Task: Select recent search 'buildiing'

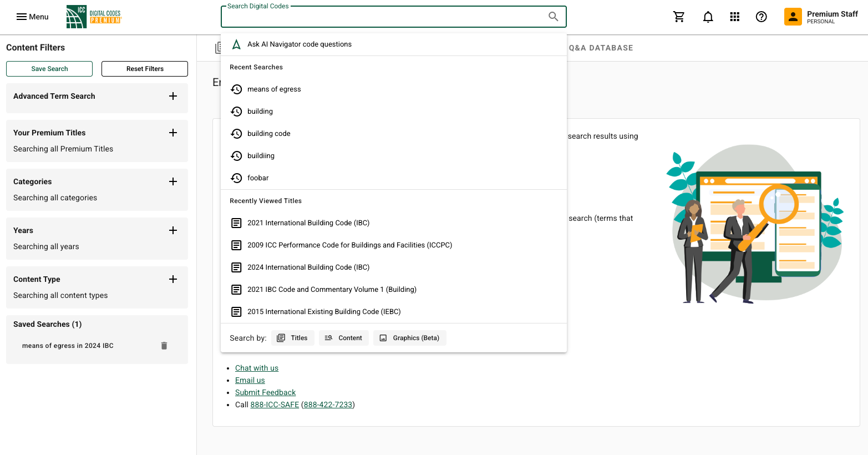Action: (394, 156)
